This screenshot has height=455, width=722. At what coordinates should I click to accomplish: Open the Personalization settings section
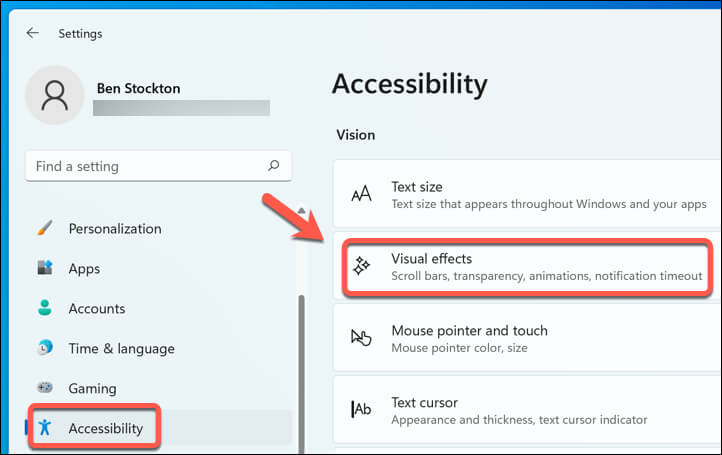(115, 229)
